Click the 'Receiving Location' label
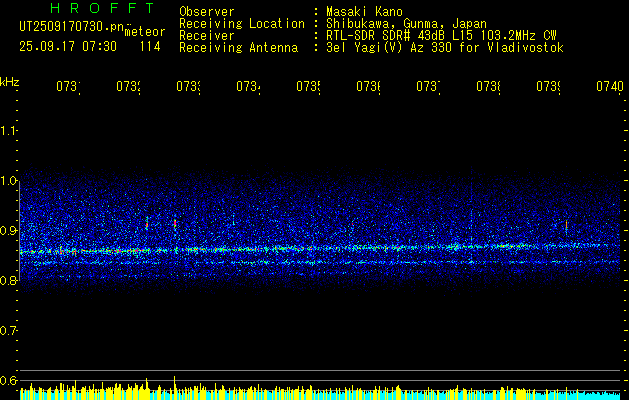 [242, 24]
